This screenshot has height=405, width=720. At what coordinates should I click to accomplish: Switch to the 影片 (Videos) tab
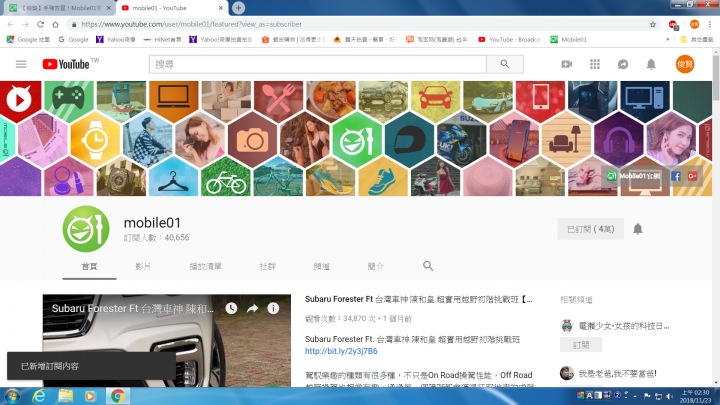pyautogui.click(x=143, y=267)
